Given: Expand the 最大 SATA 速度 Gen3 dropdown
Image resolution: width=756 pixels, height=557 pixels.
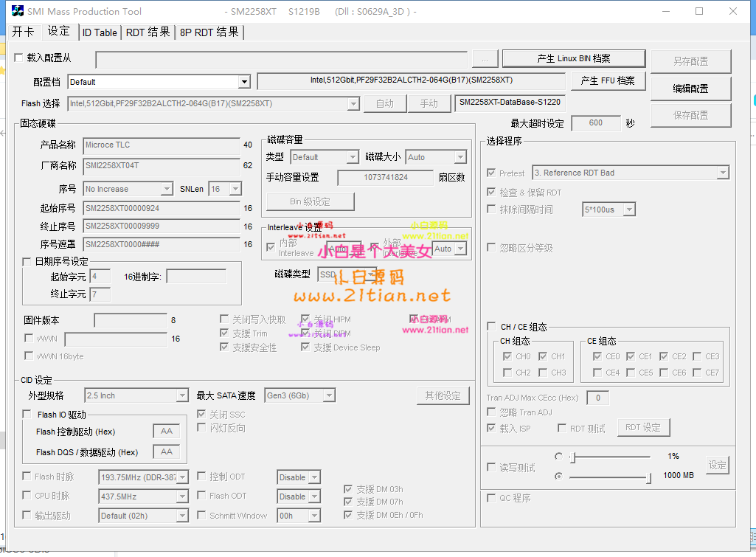Looking at the screenshot, I should (329, 395).
